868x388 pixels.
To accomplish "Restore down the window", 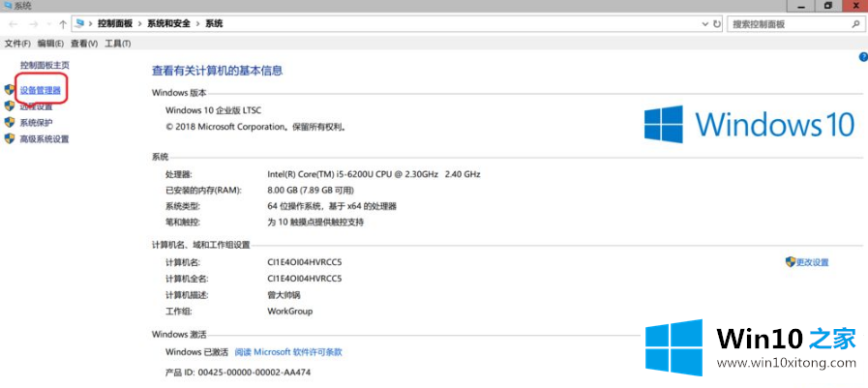I will 827,6.
